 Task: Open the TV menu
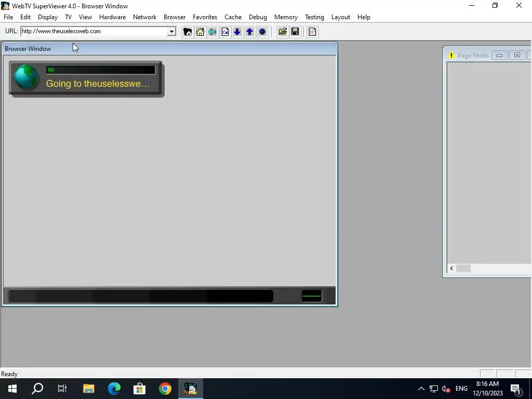[x=68, y=17]
